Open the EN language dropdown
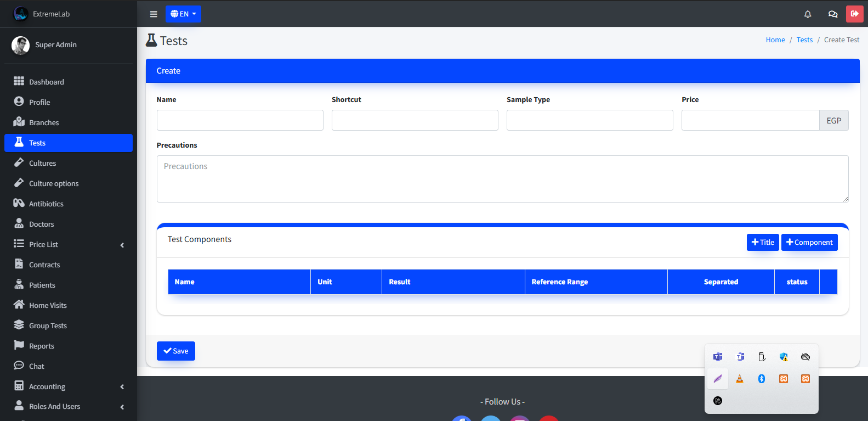Viewport: 868px width, 421px height. [183, 14]
